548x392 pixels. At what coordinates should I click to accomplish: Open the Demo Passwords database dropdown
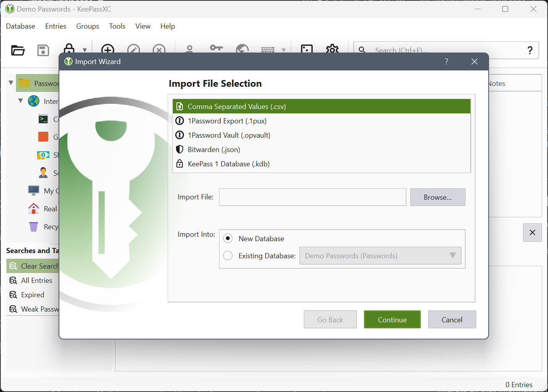(x=380, y=255)
